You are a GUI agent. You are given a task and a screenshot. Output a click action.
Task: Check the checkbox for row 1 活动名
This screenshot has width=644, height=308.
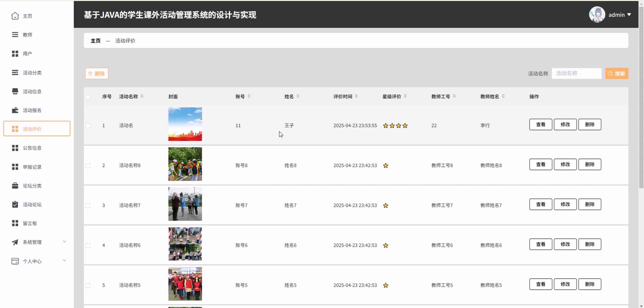[88, 126]
